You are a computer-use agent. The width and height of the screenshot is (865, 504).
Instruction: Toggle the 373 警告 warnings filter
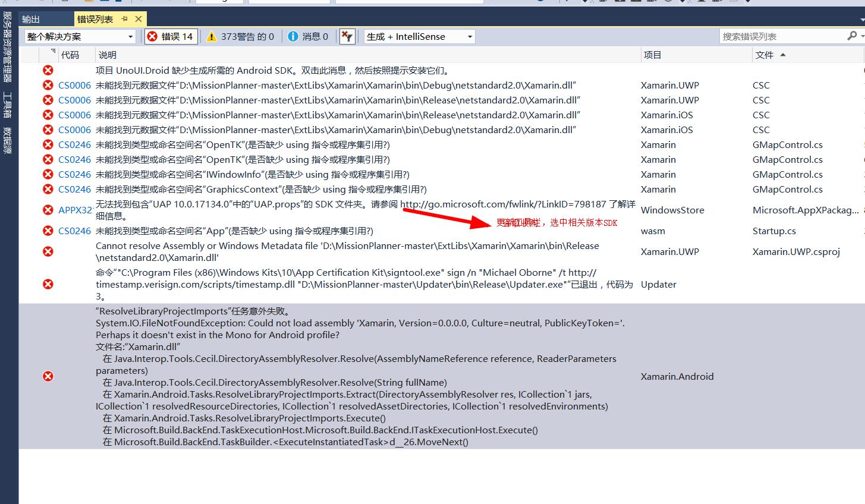point(240,36)
